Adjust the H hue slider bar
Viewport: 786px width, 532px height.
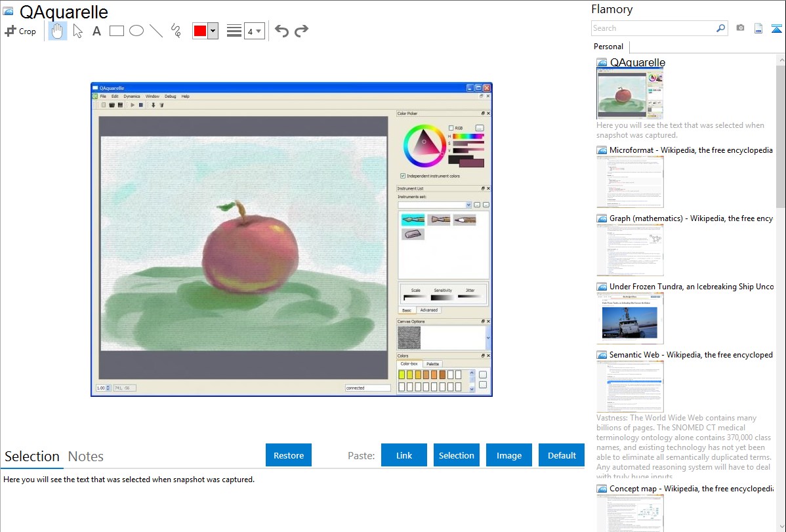(x=468, y=136)
